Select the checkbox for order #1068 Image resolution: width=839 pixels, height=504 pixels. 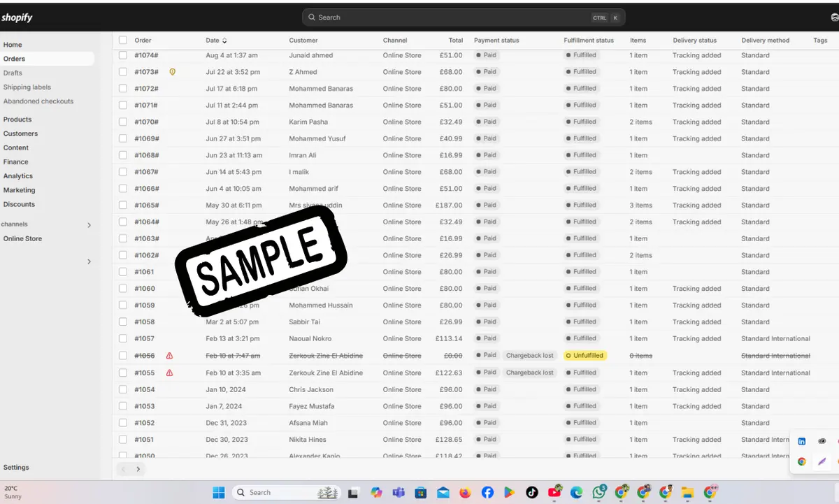tap(123, 155)
